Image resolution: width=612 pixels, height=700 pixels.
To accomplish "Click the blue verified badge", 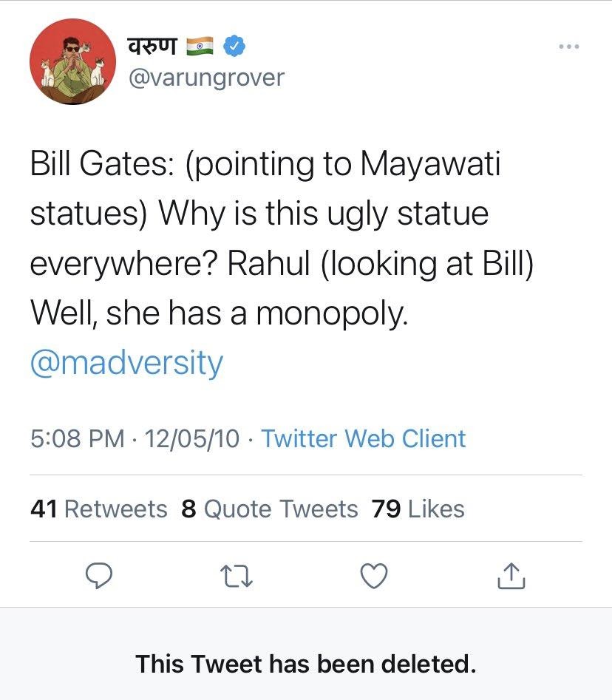I will pos(234,47).
